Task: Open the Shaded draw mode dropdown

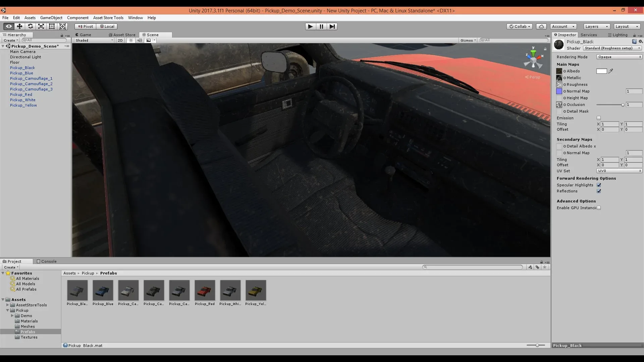Action: point(93,40)
